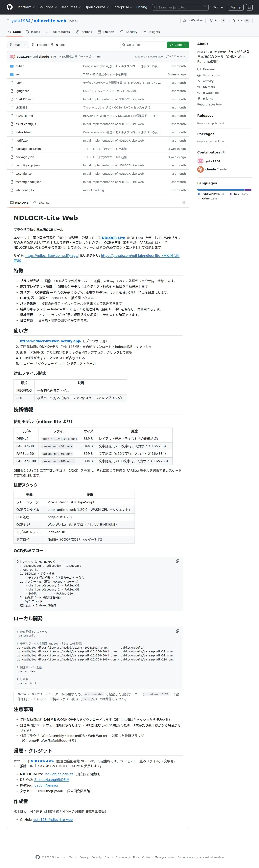The height and width of the screenshot is (868, 259).
Task: Expand the Open Source menu
Action: [x=96, y=7]
